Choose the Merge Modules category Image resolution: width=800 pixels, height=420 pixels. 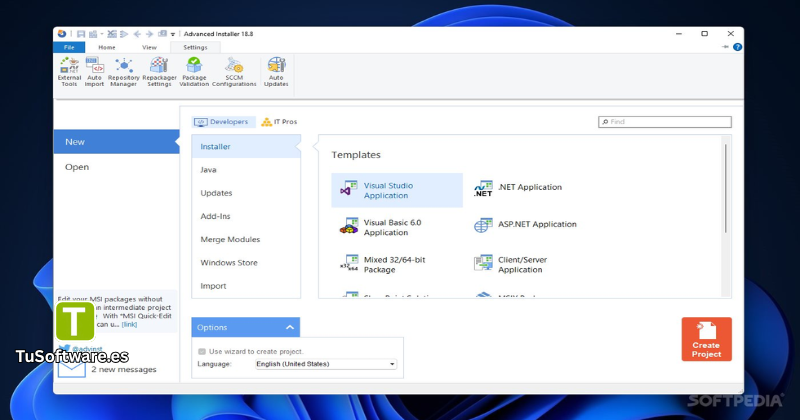[246, 239]
